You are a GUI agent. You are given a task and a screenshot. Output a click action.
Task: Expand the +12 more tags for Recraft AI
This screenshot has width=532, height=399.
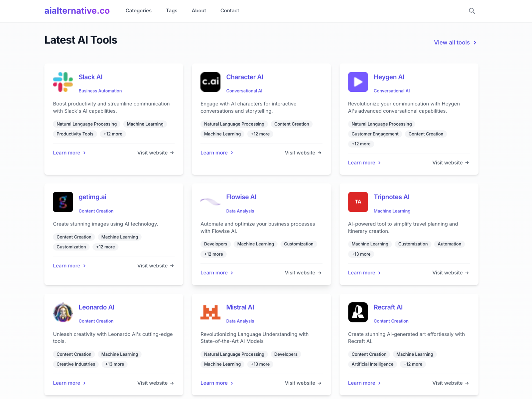coord(413,364)
